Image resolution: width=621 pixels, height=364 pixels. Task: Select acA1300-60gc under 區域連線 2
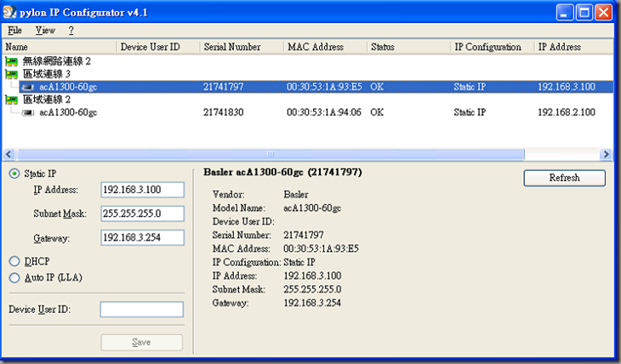click(68, 113)
